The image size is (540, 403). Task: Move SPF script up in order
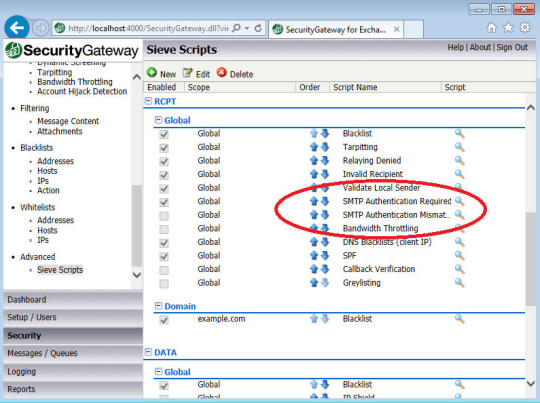coord(314,256)
